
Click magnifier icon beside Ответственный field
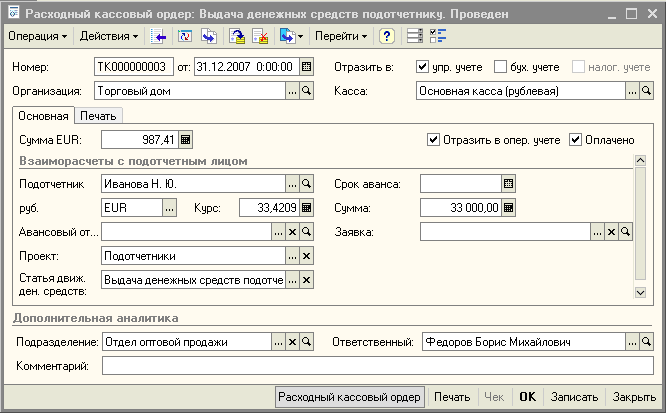pos(647,342)
